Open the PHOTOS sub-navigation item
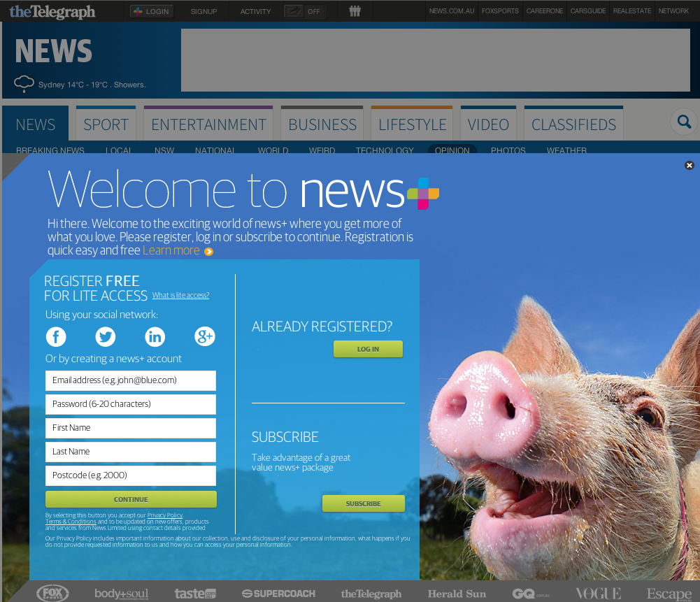This screenshot has height=602, width=700. point(508,150)
